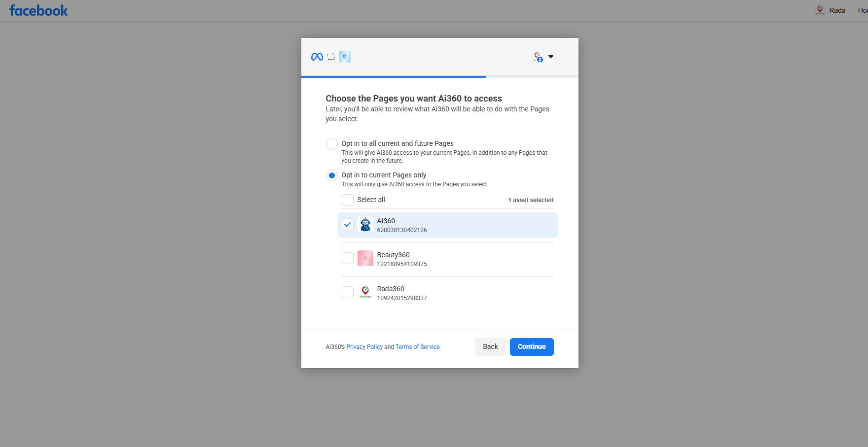Open the Terms of Service link
Viewport: 868px width, 447px height.
[417, 346]
